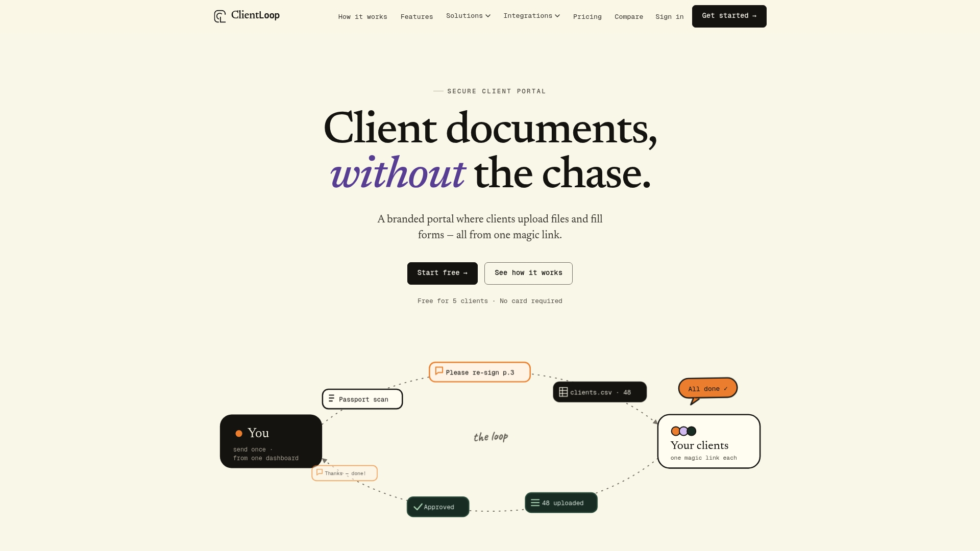Click the 'SECURE CLIENT PORTAL' label
Image resolution: width=980 pixels, height=551 pixels.
496,91
